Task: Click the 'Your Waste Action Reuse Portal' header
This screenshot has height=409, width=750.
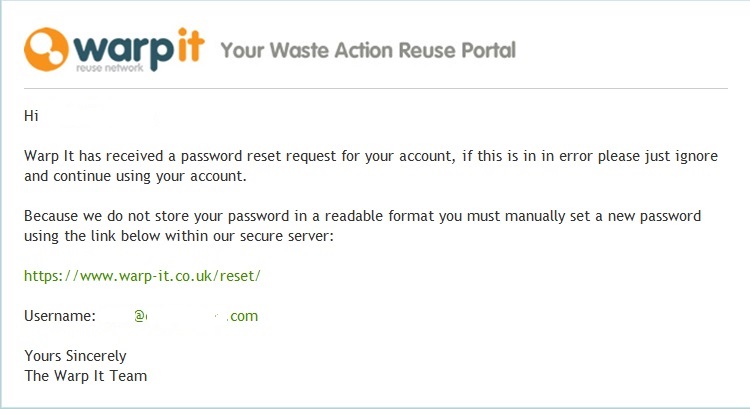Action: (368, 50)
